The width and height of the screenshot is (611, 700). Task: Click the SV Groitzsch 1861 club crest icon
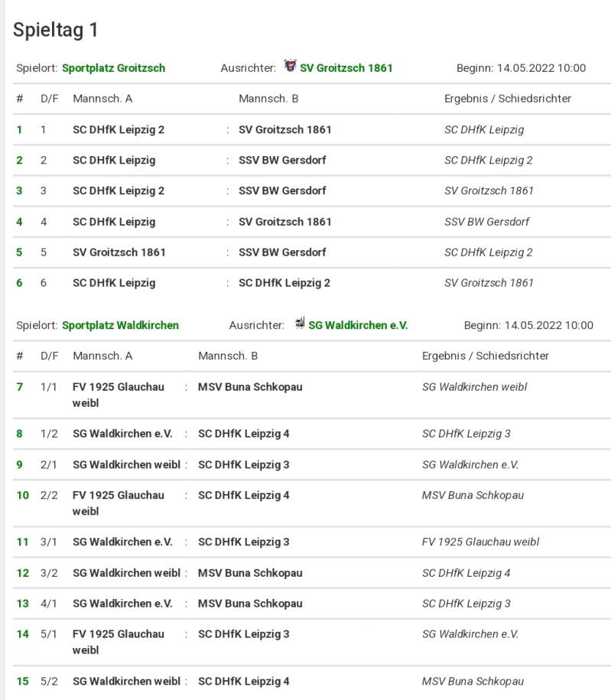point(290,67)
